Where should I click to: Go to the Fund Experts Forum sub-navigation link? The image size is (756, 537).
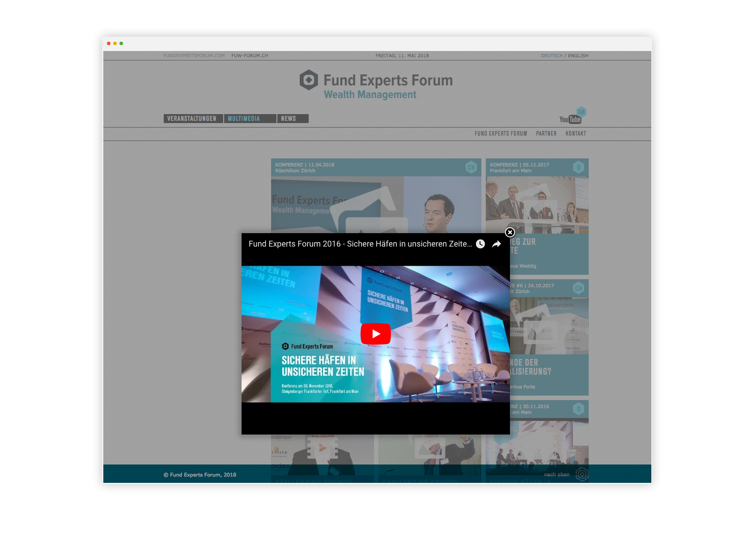(501, 133)
